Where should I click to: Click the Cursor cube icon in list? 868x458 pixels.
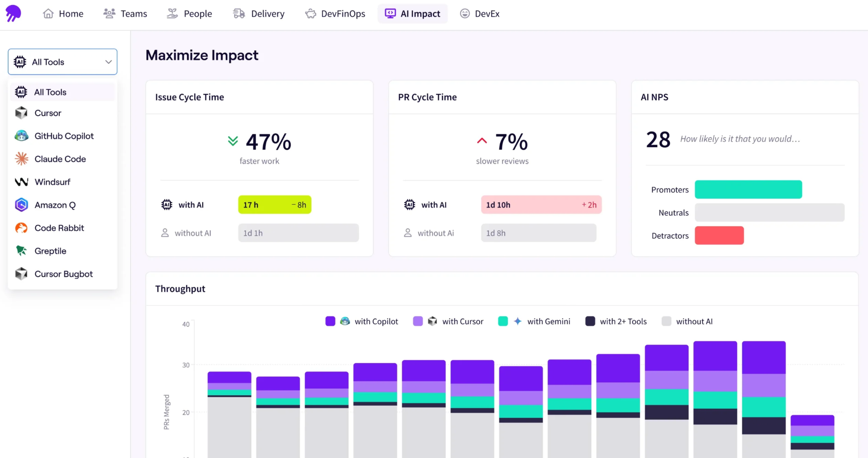click(22, 113)
